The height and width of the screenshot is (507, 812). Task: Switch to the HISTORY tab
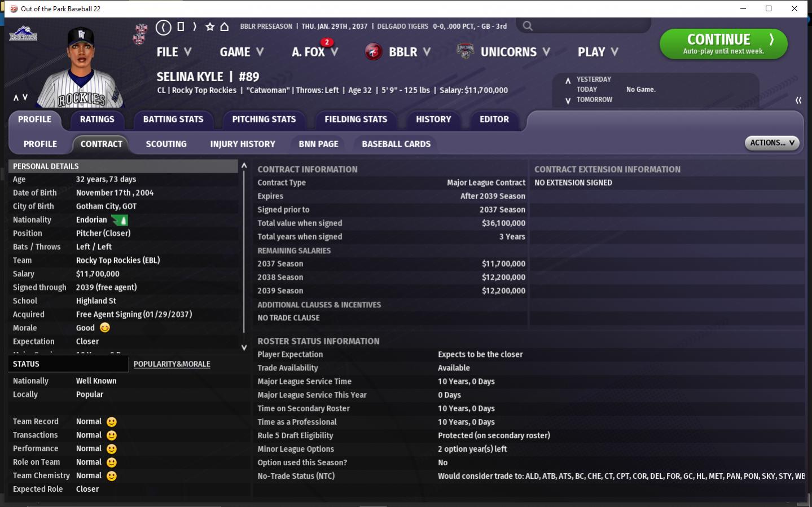(433, 120)
